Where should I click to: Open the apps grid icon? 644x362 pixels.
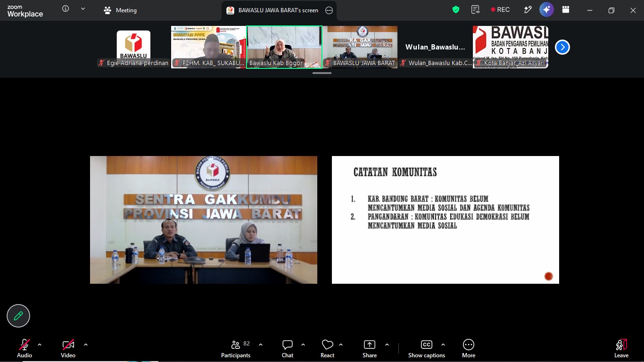[566, 9]
